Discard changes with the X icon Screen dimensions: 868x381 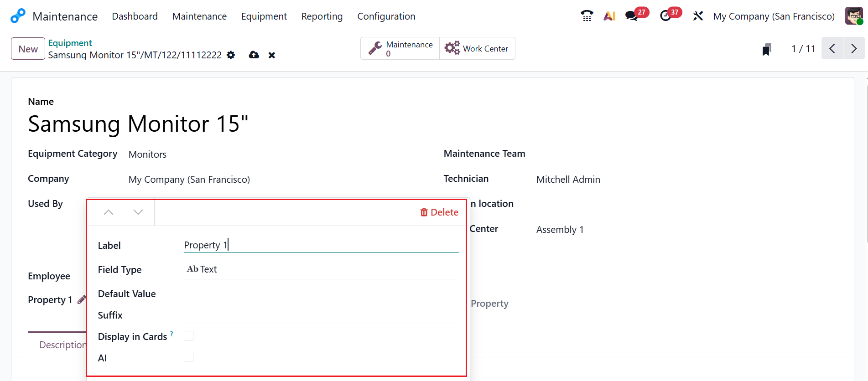coord(272,55)
